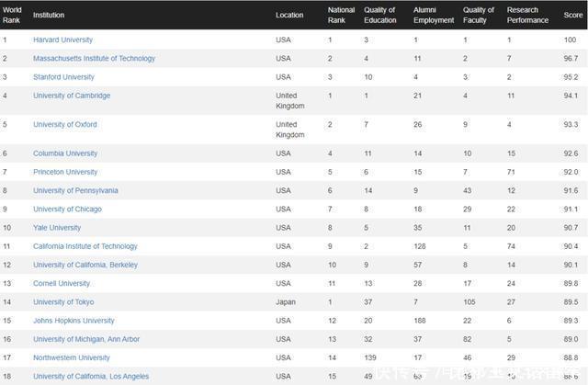Image resolution: width=588 pixels, height=385 pixels.
Task: Open the Harvard University link
Action: coord(62,40)
